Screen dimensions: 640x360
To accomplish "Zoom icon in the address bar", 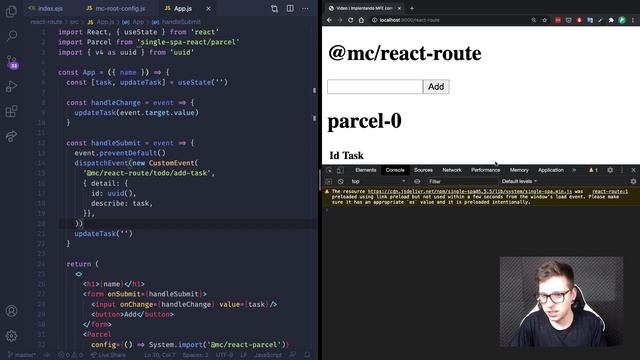I will pos(533,20).
